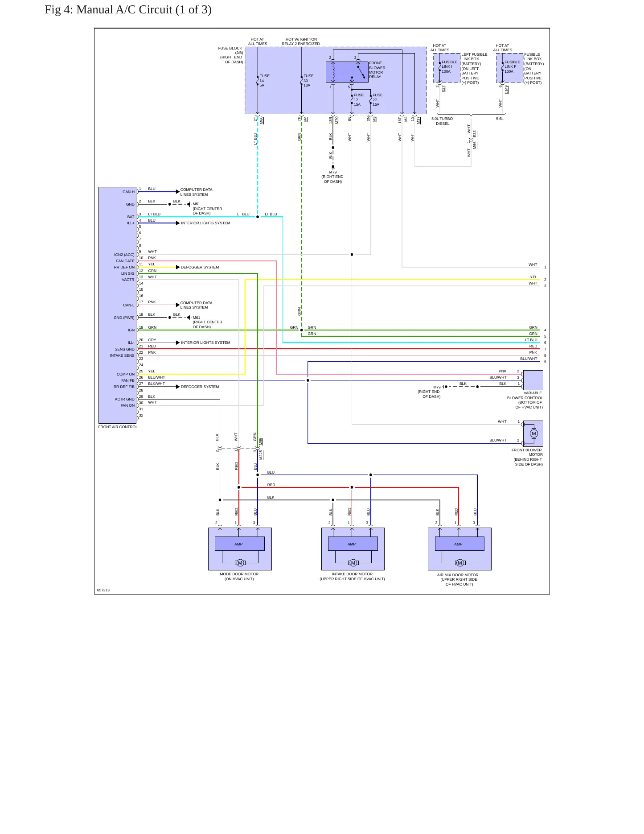644x834 pixels.
Task: Click the M66 connector label
Action: tap(475, 145)
